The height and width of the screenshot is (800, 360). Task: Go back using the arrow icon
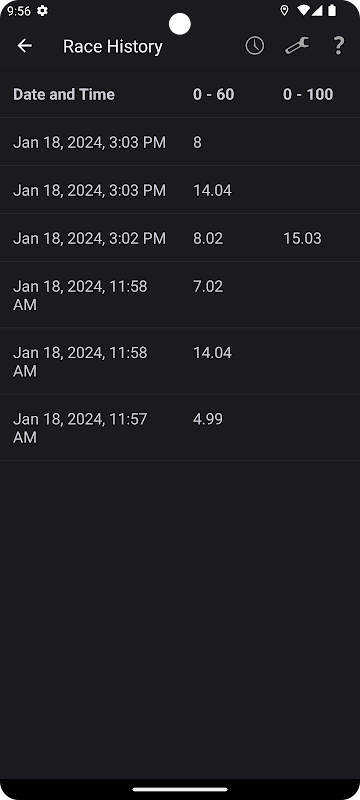point(24,46)
